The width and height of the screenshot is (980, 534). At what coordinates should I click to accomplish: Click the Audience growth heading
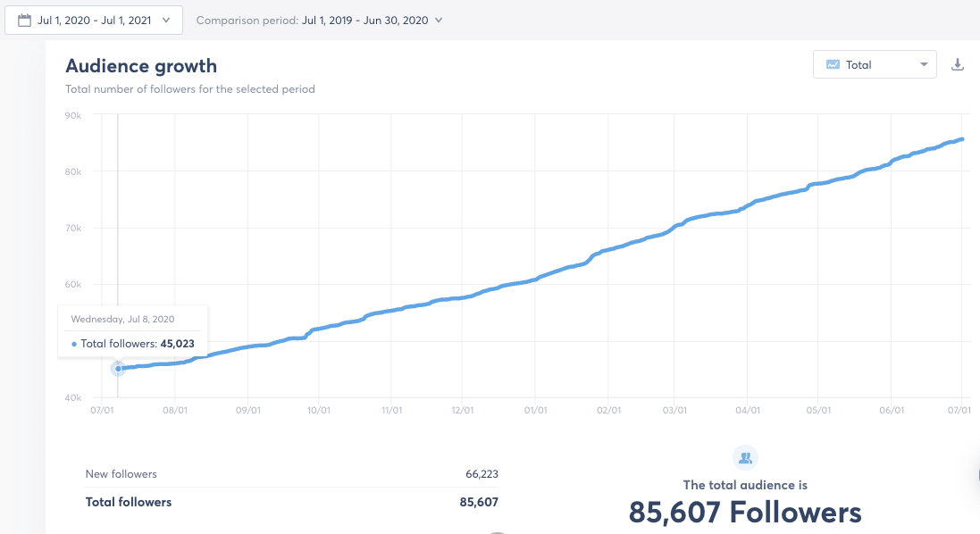pos(141,66)
